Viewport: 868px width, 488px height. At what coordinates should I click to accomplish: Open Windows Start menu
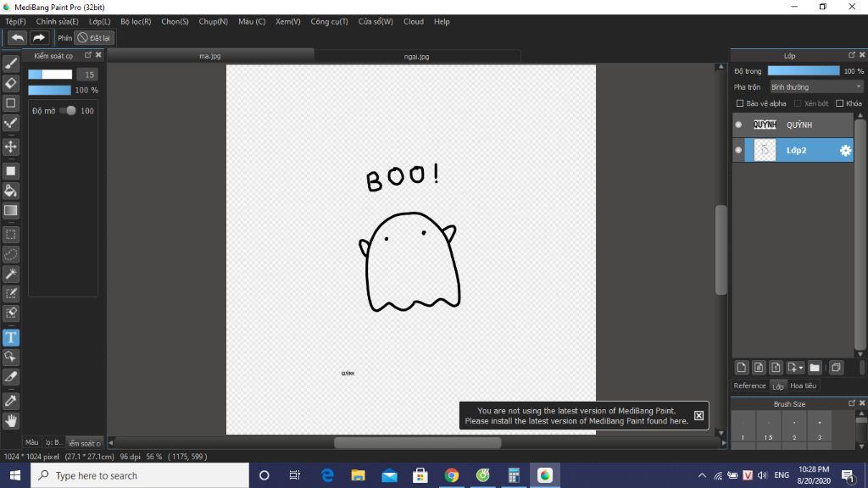[15, 475]
